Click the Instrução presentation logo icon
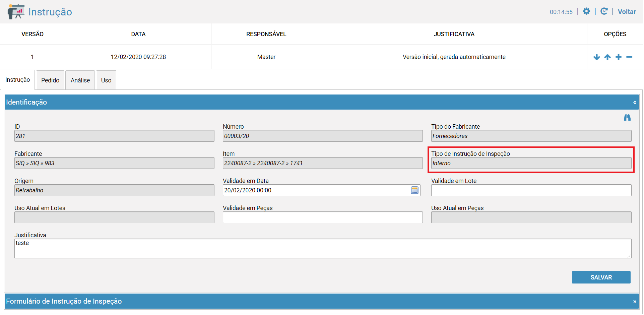644x315 pixels. [x=16, y=12]
